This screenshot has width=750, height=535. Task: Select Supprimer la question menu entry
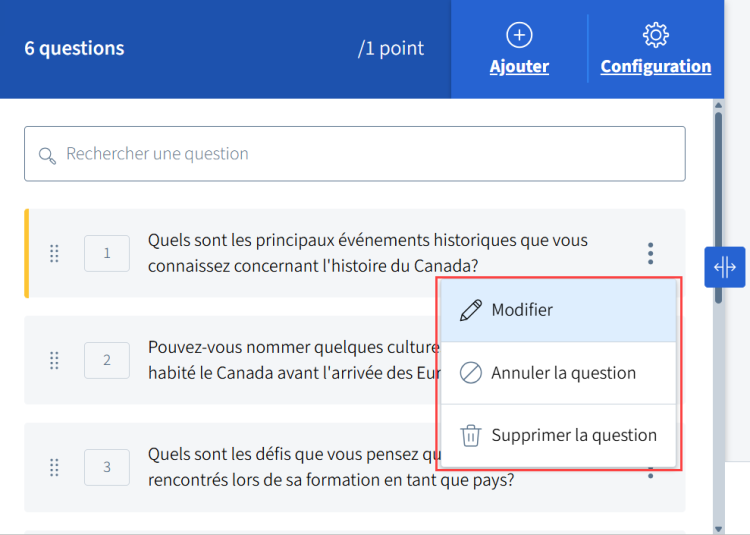[573, 436]
